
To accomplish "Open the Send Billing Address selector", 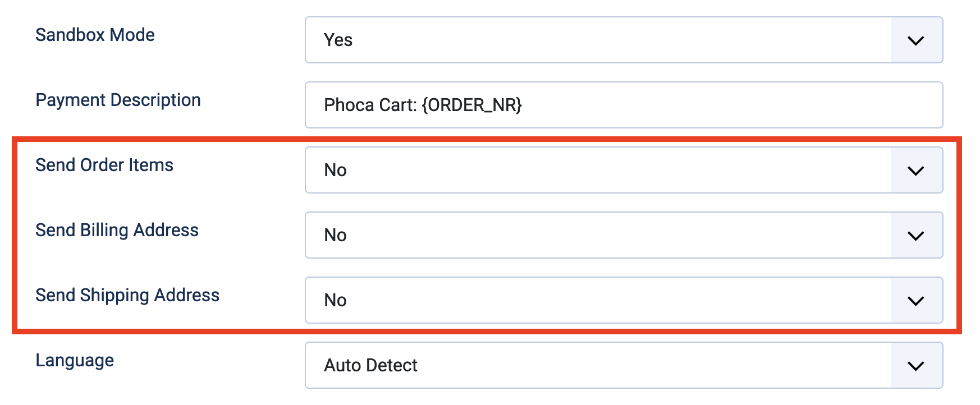I will 561,235.
